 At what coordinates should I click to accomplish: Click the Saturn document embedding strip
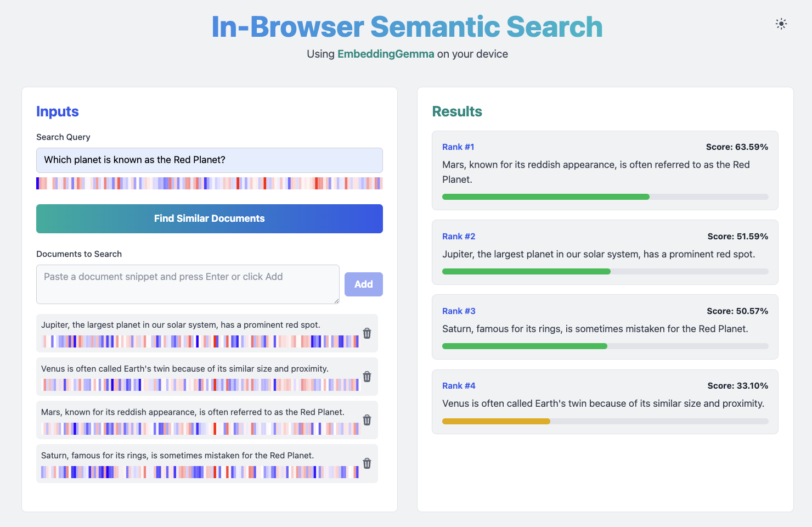[200, 472]
